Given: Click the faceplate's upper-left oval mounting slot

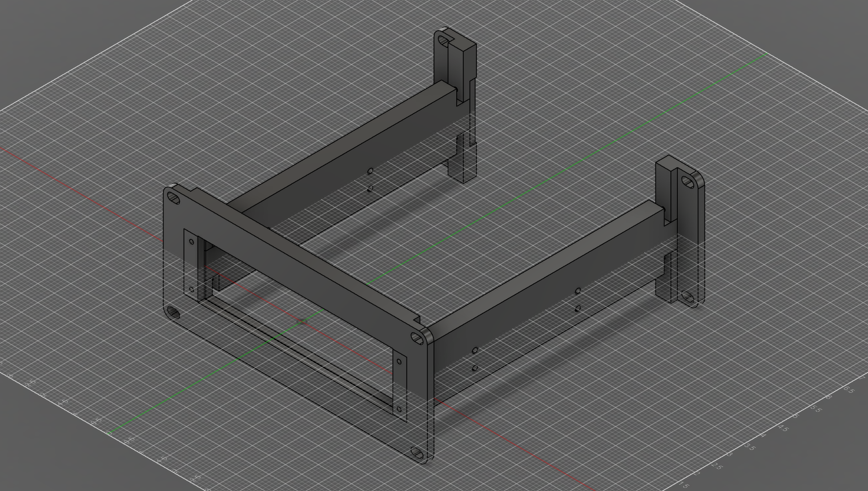Looking at the screenshot, I should click(174, 198).
